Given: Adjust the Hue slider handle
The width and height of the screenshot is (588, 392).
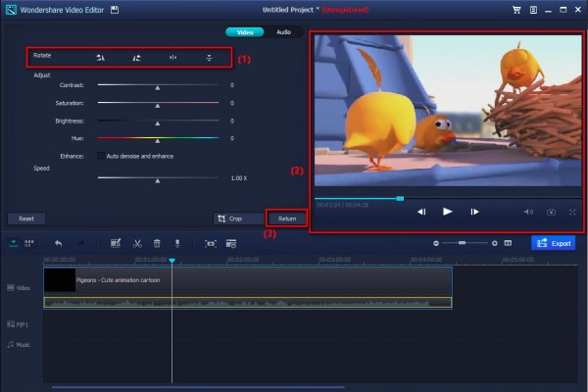Looking at the screenshot, I should (x=158, y=141).
